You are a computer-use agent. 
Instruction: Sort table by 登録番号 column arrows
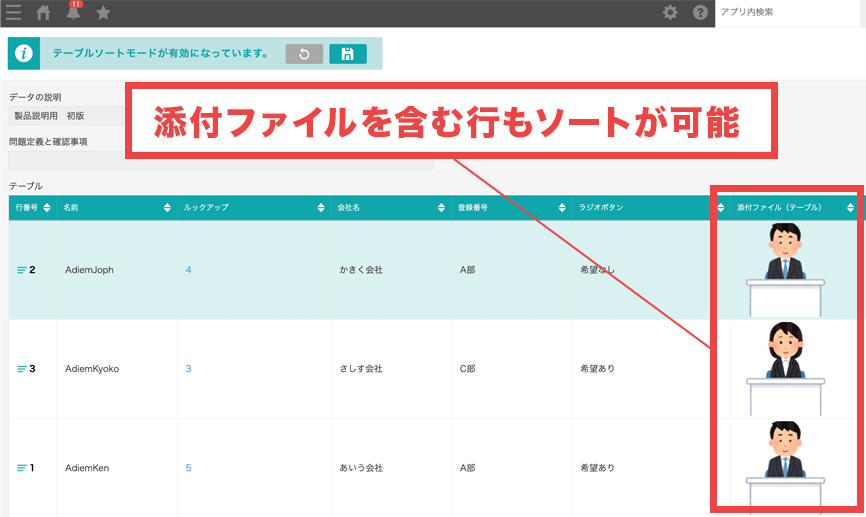[x=561, y=208]
